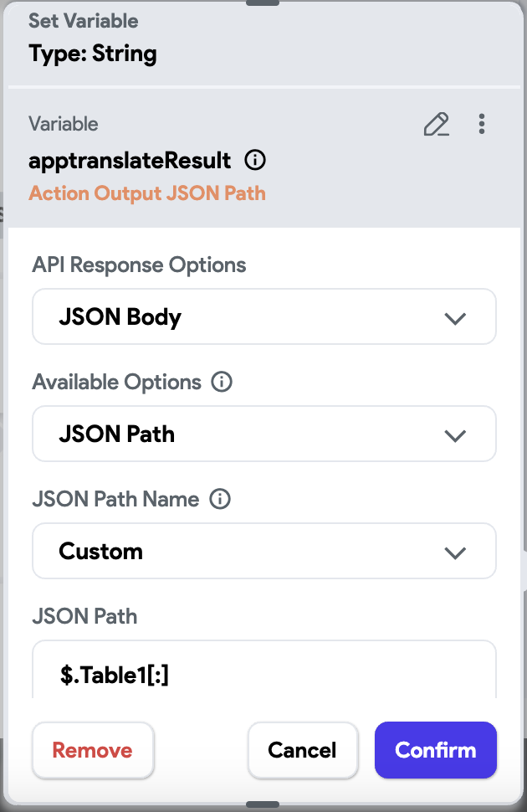Image resolution: width=527 pixels, height=812 pixels.
Task: Grab the bottom panel drag handle
Action: point(263,804)
